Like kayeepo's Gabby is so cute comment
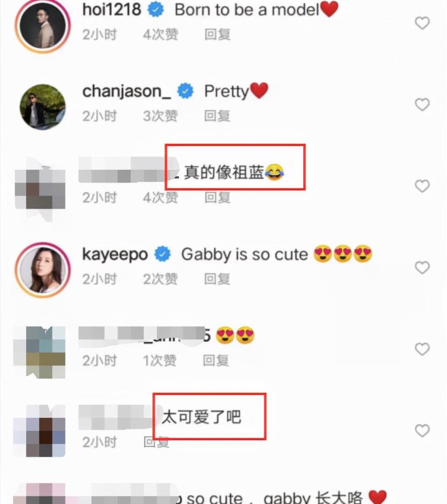Screen dimensions: 447x504 point(422,268)
